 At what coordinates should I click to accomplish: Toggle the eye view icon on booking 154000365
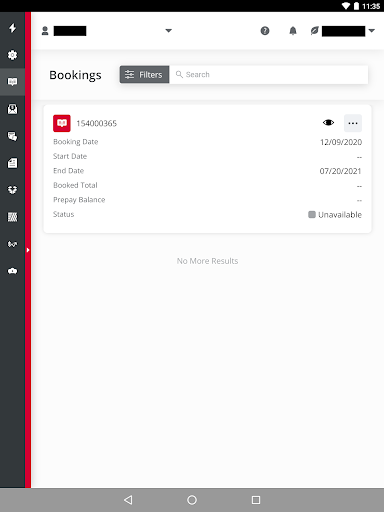[x=328, y=123]
